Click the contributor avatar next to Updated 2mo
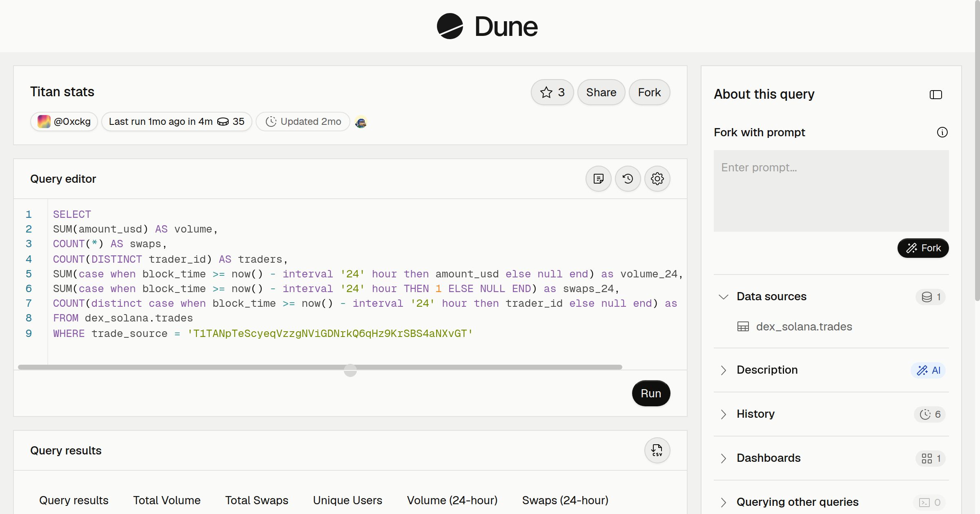The image size is (980, 514). (361, 122)
